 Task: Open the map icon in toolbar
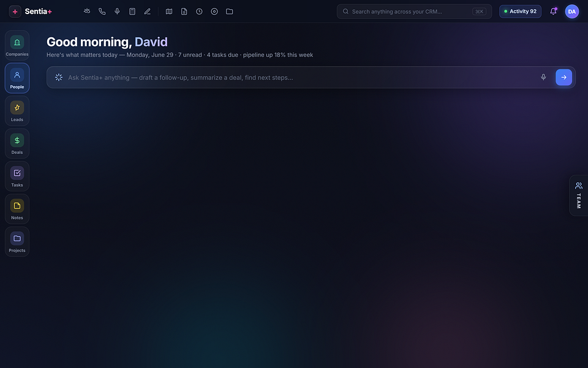pos(169,11)
